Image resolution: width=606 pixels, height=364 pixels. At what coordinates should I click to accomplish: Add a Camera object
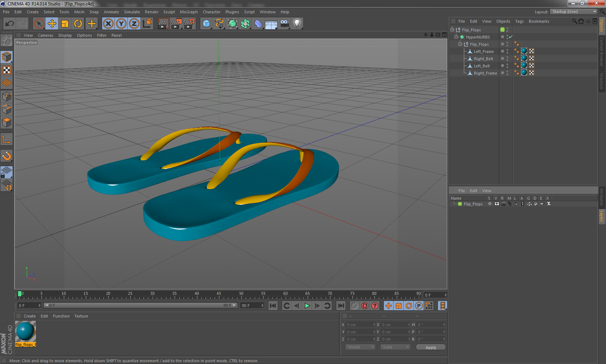click(284, 24)
